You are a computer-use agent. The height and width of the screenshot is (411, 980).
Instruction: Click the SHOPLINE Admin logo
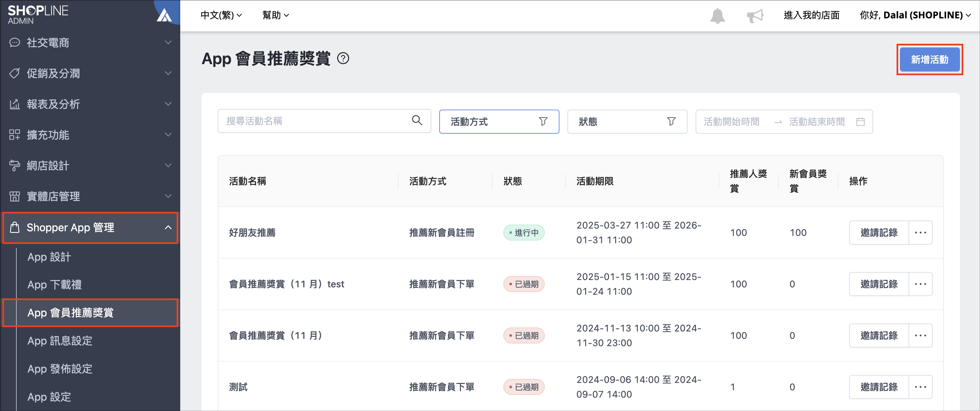(38, 14)
